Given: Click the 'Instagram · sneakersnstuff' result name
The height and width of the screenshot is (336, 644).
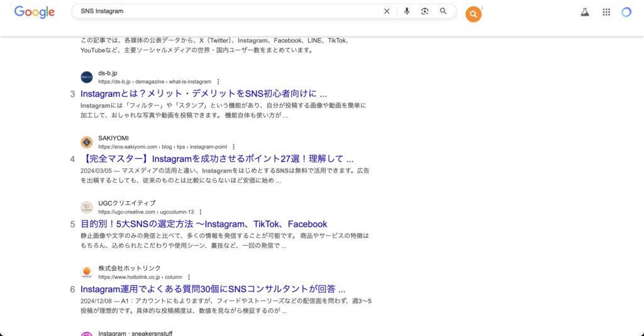Looking at the screenshot, I should click(135, 333).
